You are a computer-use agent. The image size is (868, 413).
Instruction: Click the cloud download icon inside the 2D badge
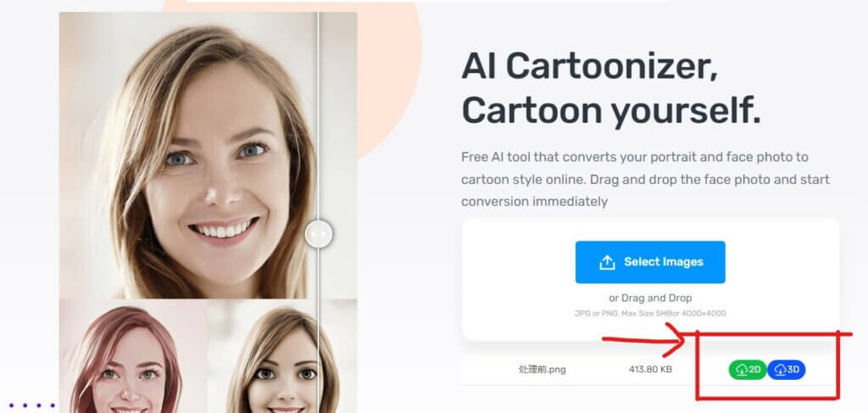coord(742,369)
